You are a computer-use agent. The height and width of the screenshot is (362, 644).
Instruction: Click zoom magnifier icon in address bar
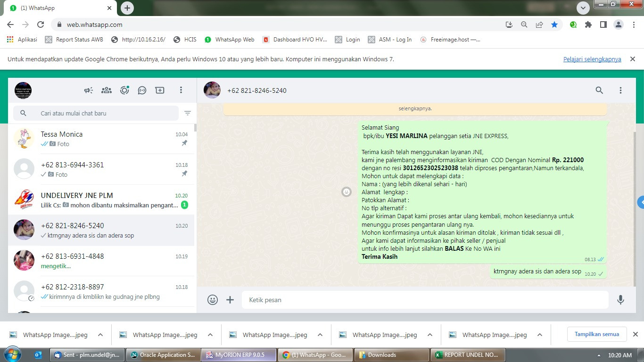pos(524,25)
